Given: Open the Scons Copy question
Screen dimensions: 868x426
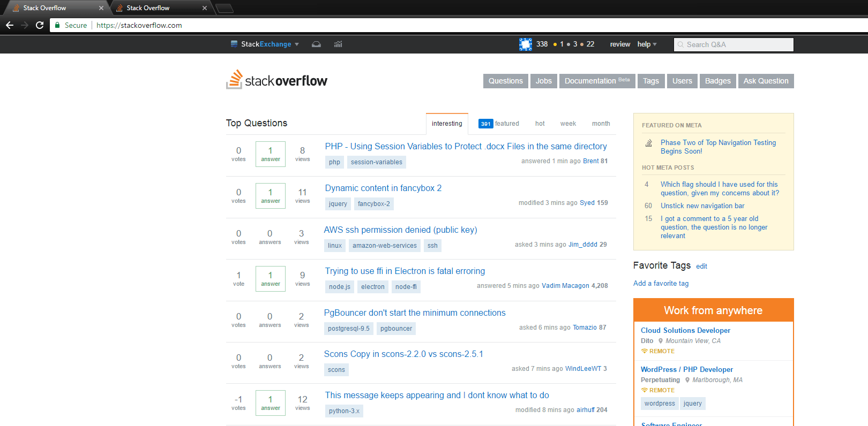Looking at the screenshot, I should click(403, 354).
